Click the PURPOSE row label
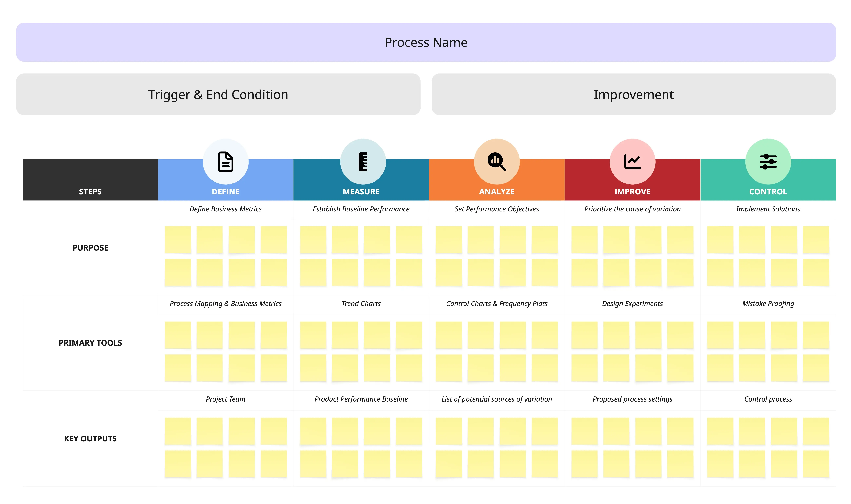 pyautogui.click(x=90, y=248)
